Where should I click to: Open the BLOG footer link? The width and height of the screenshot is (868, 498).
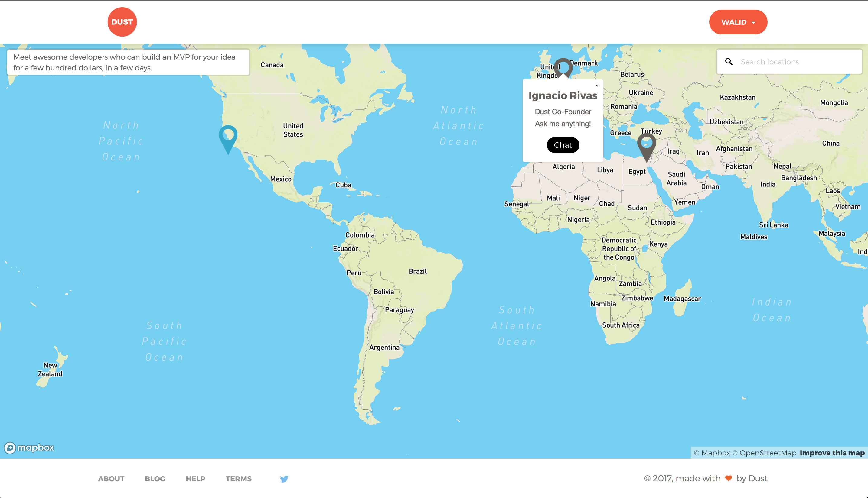click(x=155, y=479)
